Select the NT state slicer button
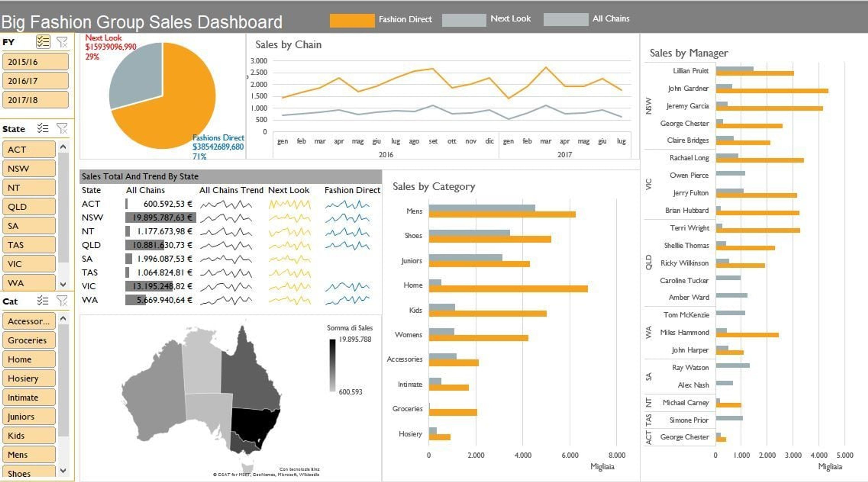The image size is (868, 482). tap(29, 187)
